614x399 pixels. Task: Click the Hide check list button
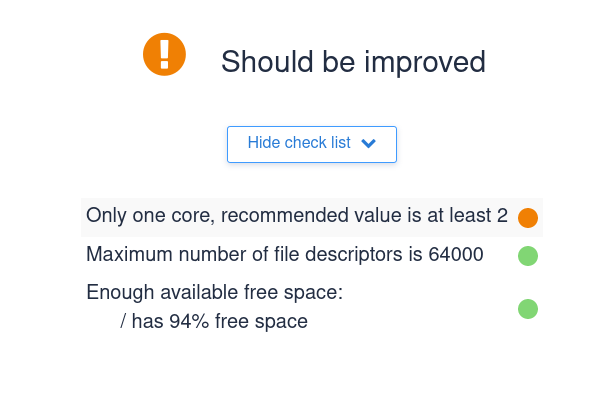[x=312, y=144]
